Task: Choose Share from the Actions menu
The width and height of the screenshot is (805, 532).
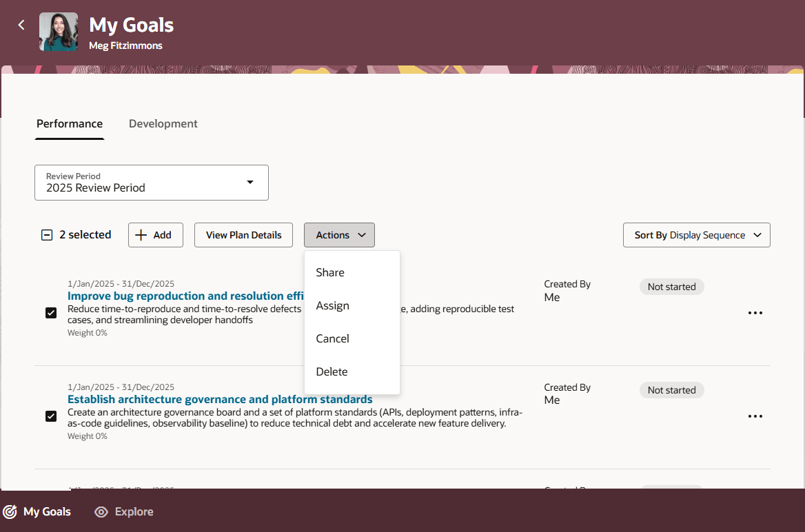Action: (x=329, y=272)
